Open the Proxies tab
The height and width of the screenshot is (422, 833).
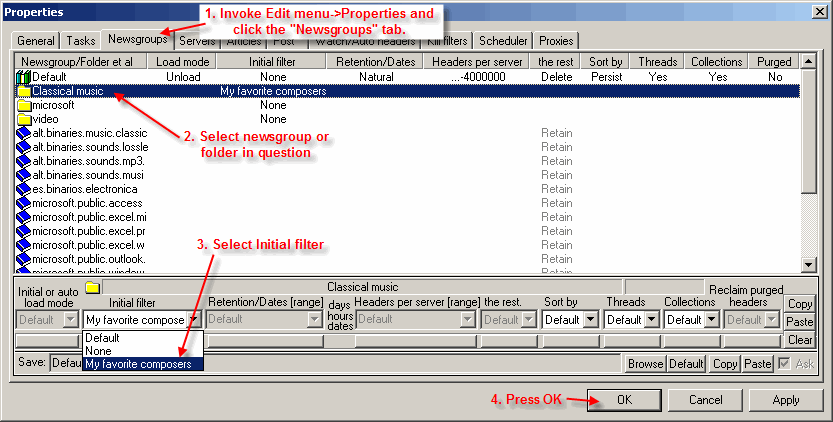(556, 41)
